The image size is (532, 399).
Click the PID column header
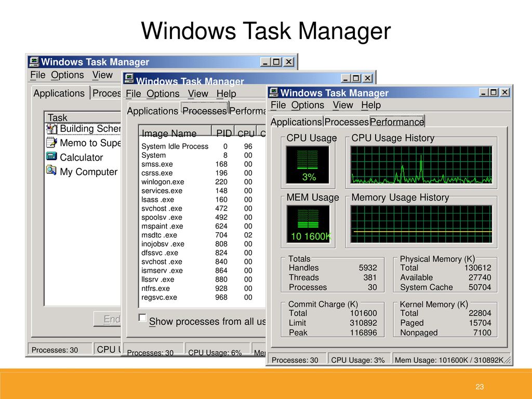[223, 132]
